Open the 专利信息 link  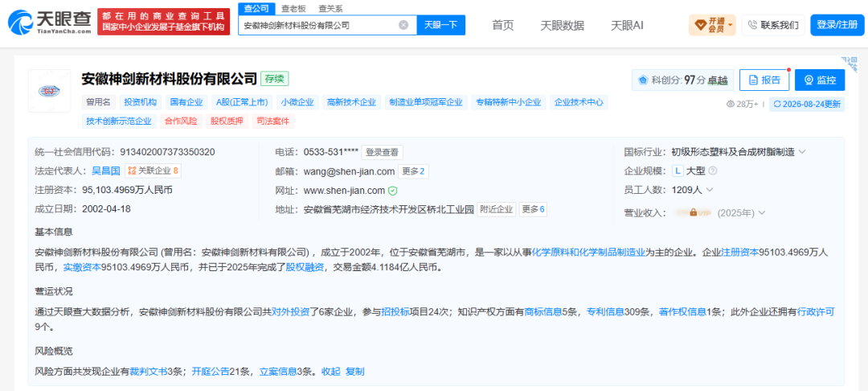[x=606, y=312]
